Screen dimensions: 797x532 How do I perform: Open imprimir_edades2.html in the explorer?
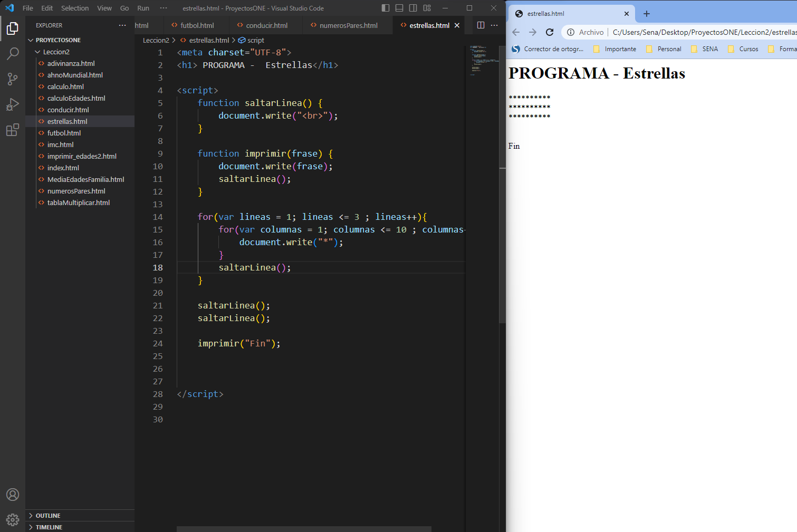(x=80, y=156)
